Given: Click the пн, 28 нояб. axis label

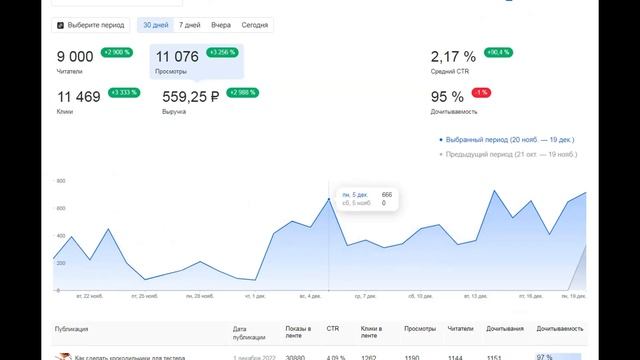Looking at the screenshot, I should click(x=200, y=296).
